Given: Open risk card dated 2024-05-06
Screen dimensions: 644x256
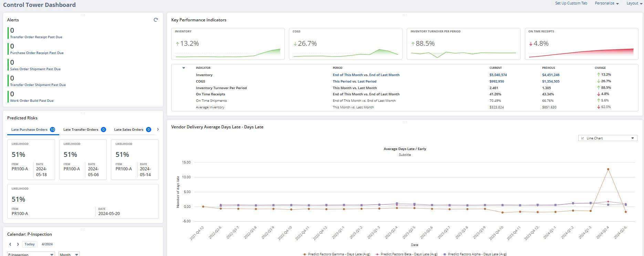Looking at the screenshot, I should point(83,159).
